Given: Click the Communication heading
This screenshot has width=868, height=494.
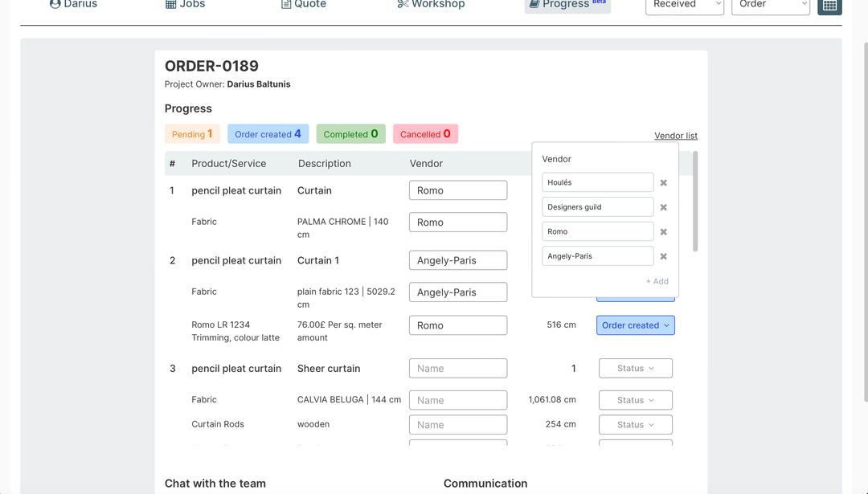Looking at the screenshot, I should coord(485,484).
